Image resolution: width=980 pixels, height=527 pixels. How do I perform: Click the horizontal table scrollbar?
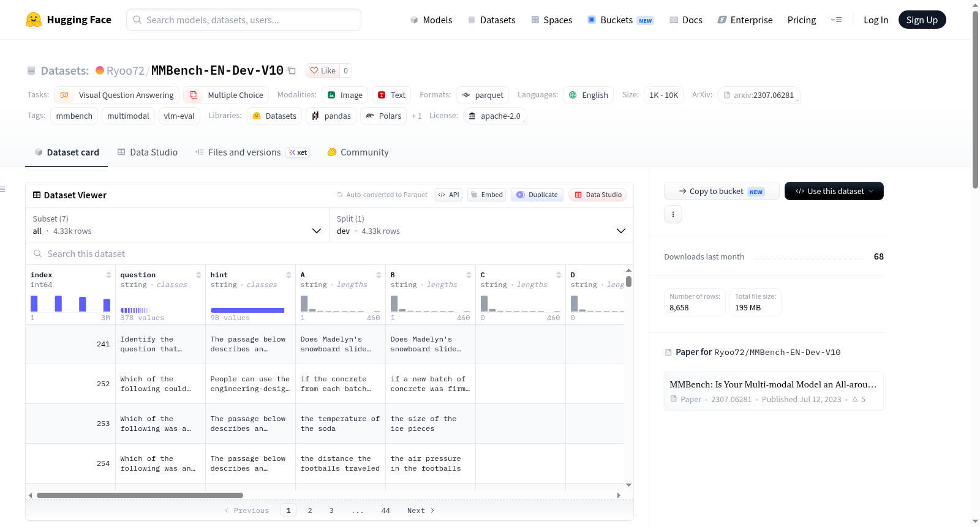(140, 495)
